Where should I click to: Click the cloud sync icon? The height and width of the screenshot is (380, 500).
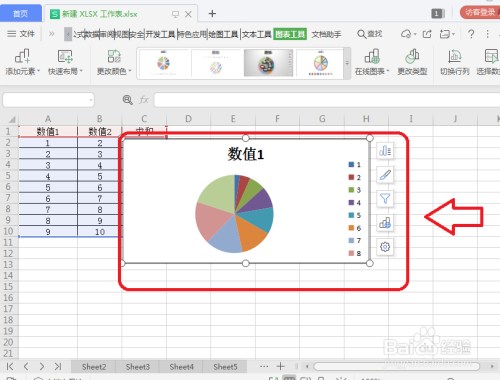point(406,34)
